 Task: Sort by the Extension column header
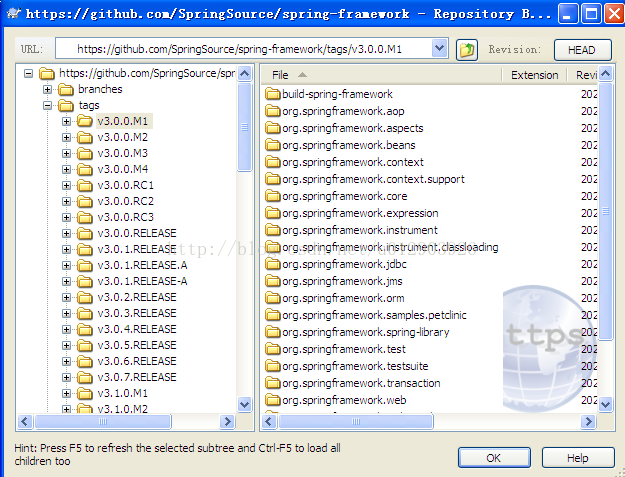click(x=534, y=75)
